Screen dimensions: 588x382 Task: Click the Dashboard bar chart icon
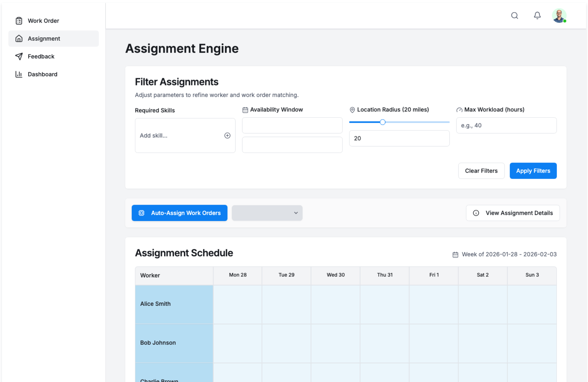tap(19, 74)
